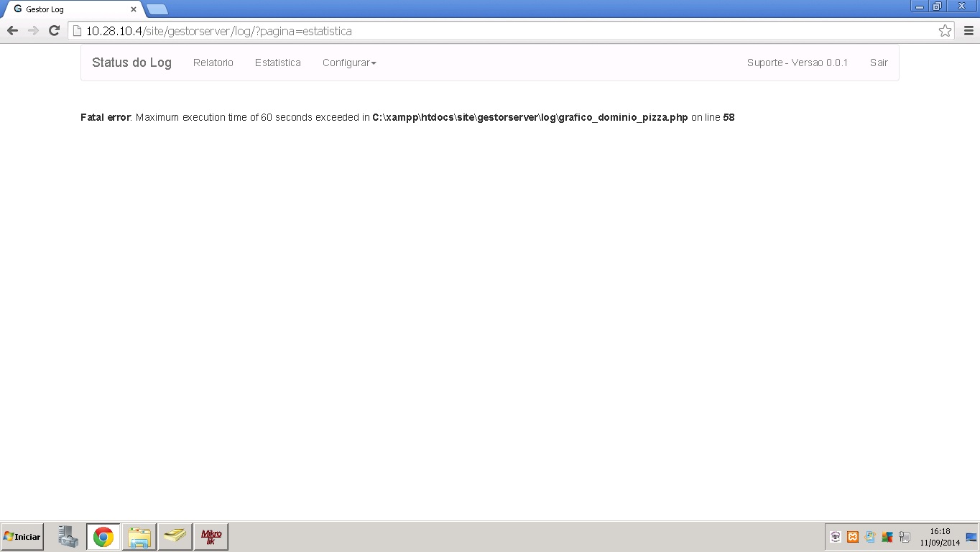Minimize the Chrome window

[920, 6]
